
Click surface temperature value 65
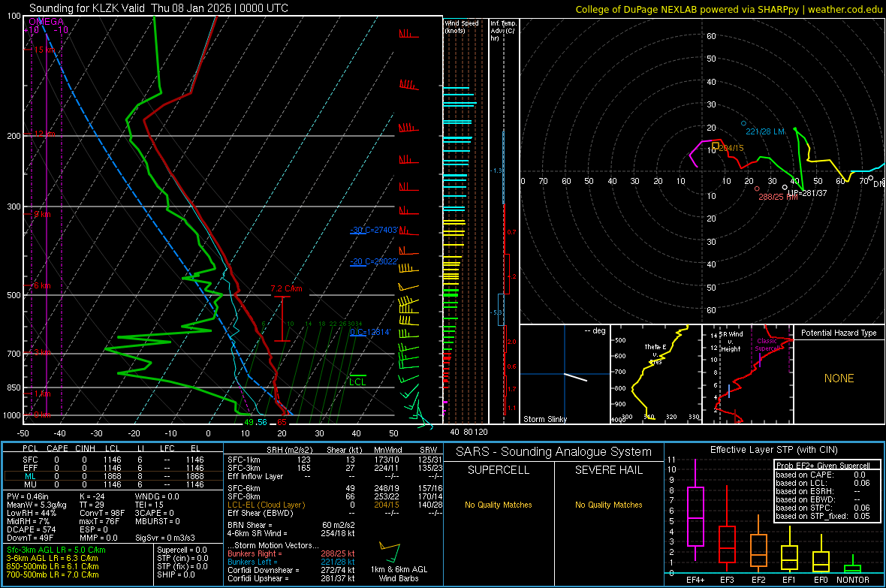tap(282, 422)
